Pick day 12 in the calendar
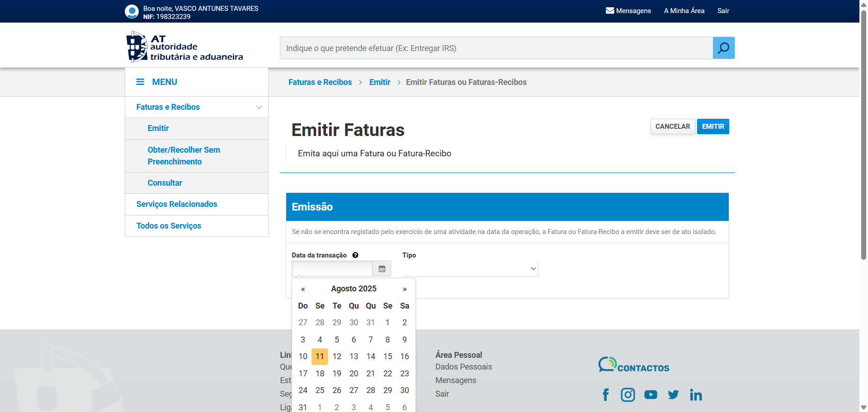 [337, 356]
